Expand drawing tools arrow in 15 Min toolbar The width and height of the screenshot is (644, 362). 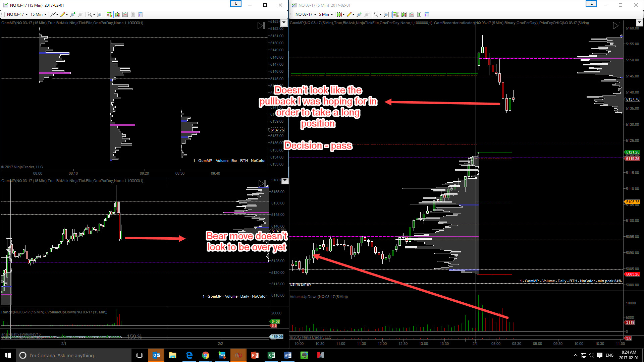(x=67, y=14)
